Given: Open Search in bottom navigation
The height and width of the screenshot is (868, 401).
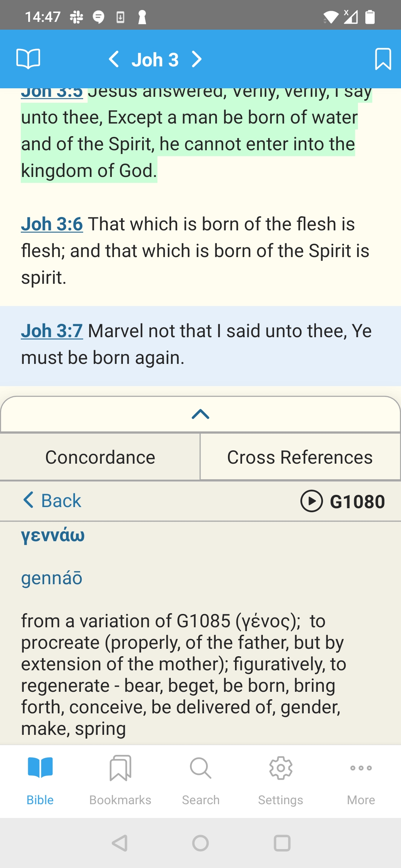Looking at the screenshot, I should tap(200, 780).
